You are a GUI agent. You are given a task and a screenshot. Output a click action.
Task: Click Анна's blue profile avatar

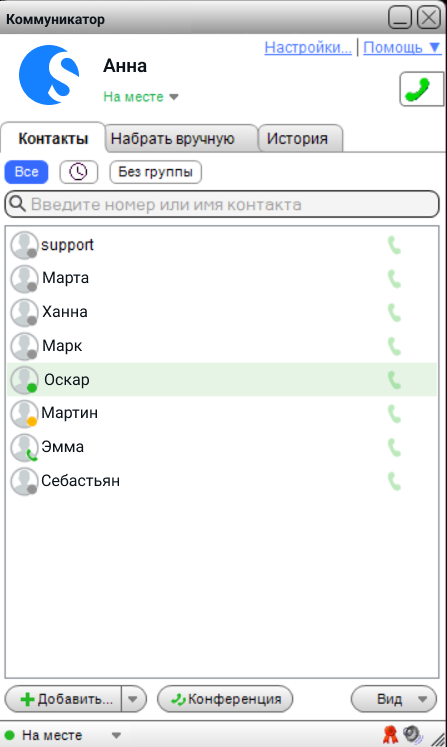[x=49, y=75]
